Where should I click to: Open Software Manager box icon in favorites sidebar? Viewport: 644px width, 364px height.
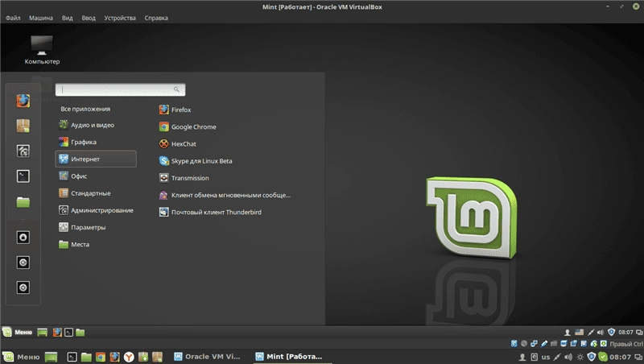point(23,126)
